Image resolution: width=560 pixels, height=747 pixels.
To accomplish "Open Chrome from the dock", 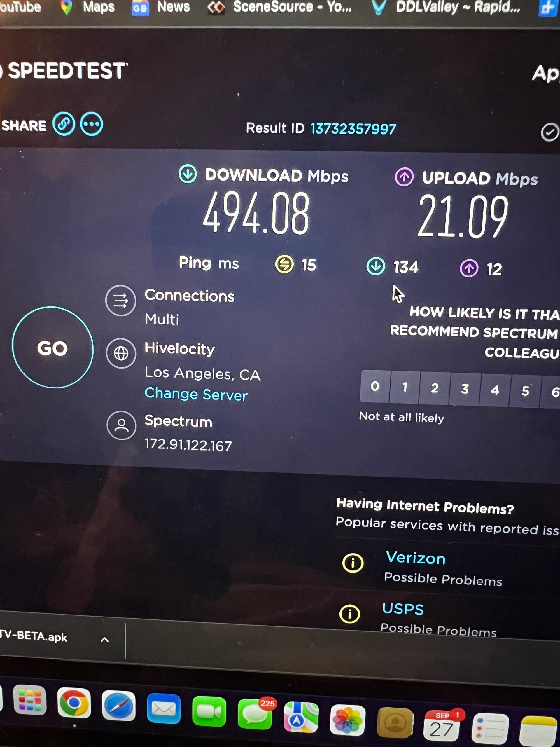I will [74, 702].
